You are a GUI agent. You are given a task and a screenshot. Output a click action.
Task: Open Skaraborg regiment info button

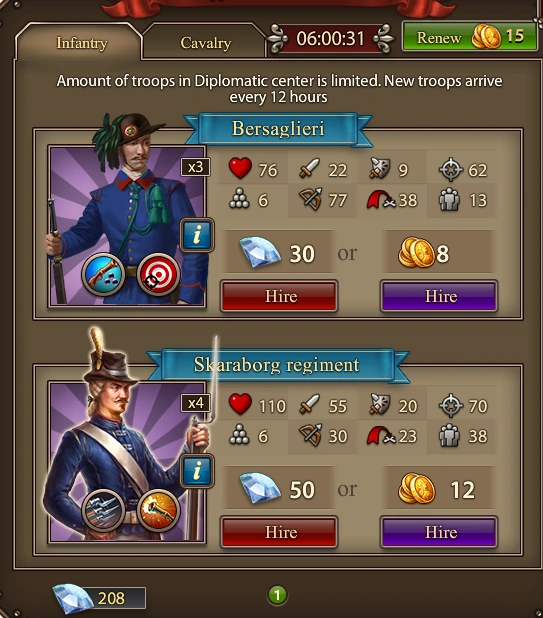click(x=197, y=471)
